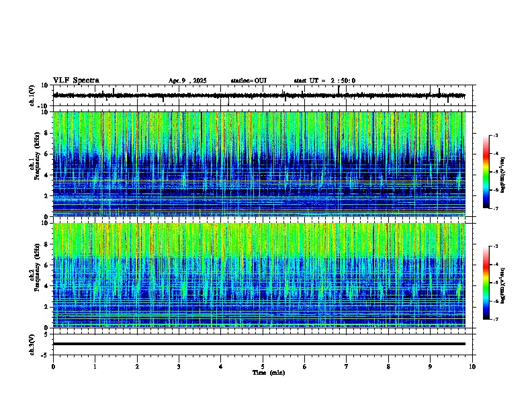Click the time axis tick label '0'
The width and height of the screenshot is (532, 411).
53,367
